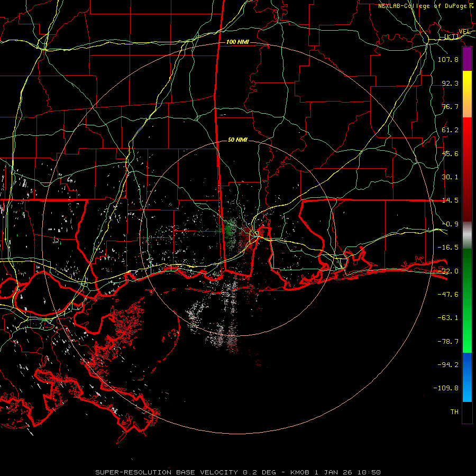The width and height of the screenshot is (476, 476).
Task: Click the '61.2' scale value
Action: tap(450, 130)
